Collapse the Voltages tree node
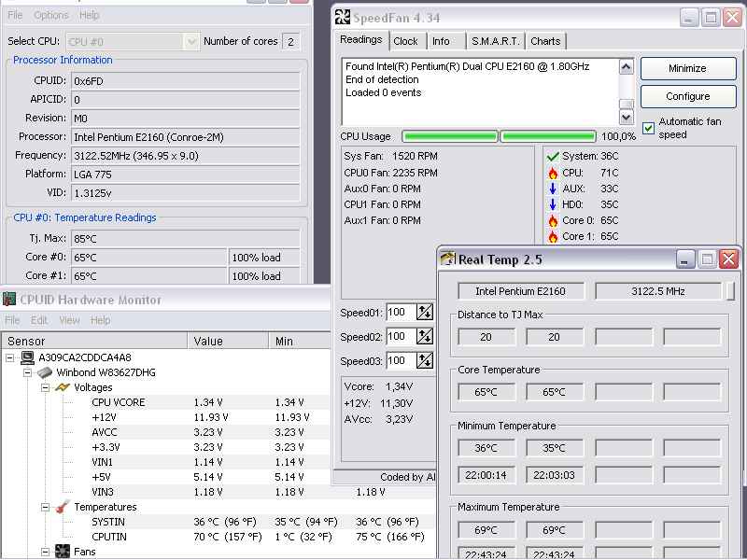747x560 pixels. click(45, 387)
